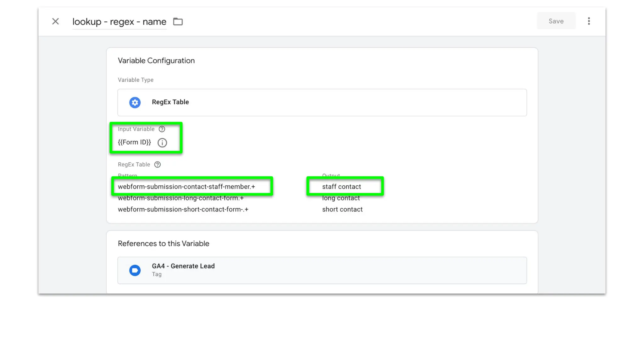Screen dimensions: 644x362
Task: Select the RegEx Table variable type box
Action: point(322,102)
